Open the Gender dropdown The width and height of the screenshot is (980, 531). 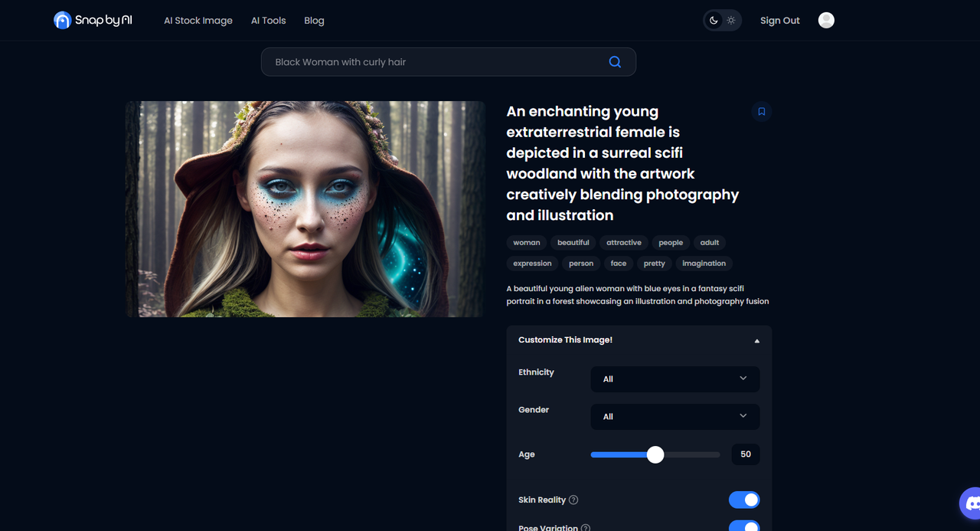(675, 416)
